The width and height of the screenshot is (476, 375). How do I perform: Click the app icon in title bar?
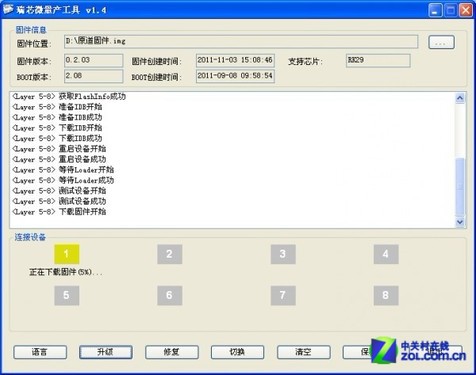tap(8, 10)
